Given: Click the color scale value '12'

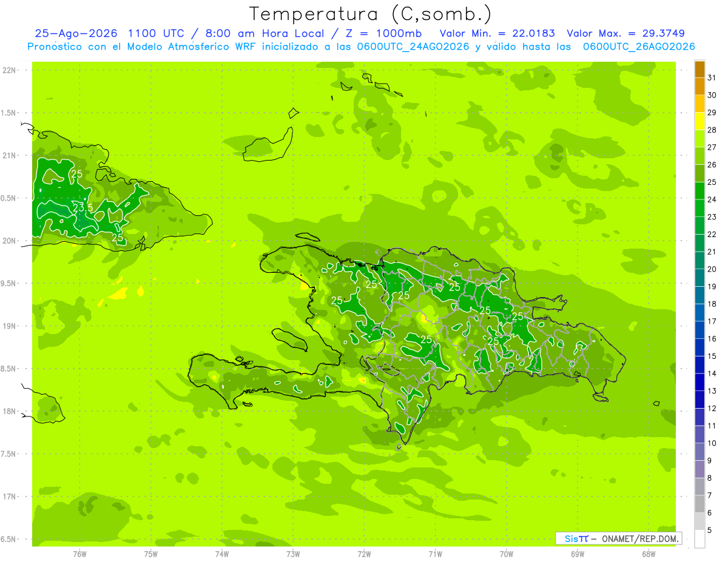Looking at the screenshot, I should point(712,409).
